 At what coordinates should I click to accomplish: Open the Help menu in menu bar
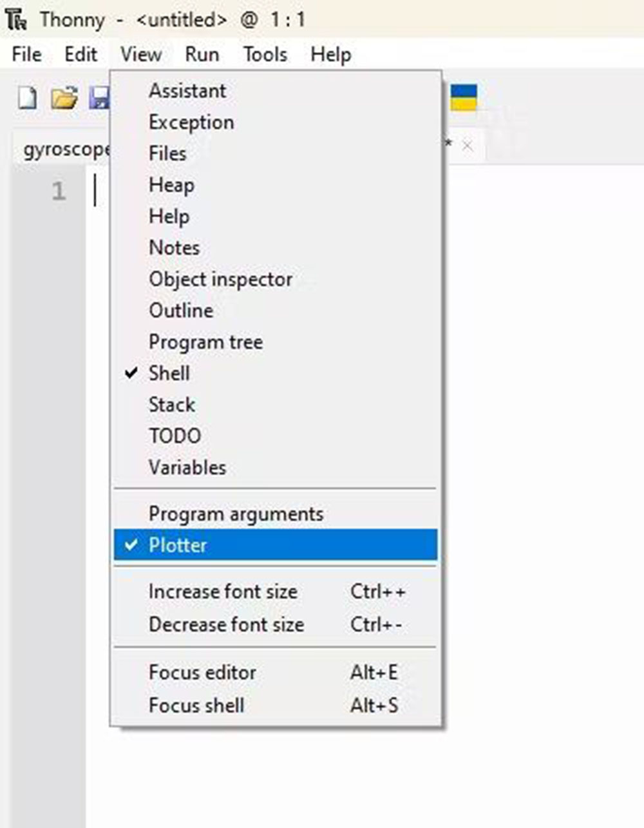(x=330, y=54)
